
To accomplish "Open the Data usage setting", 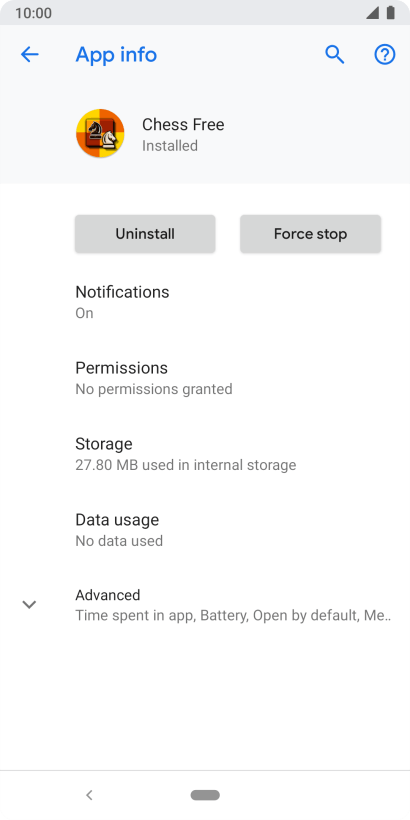I will 205,529.
